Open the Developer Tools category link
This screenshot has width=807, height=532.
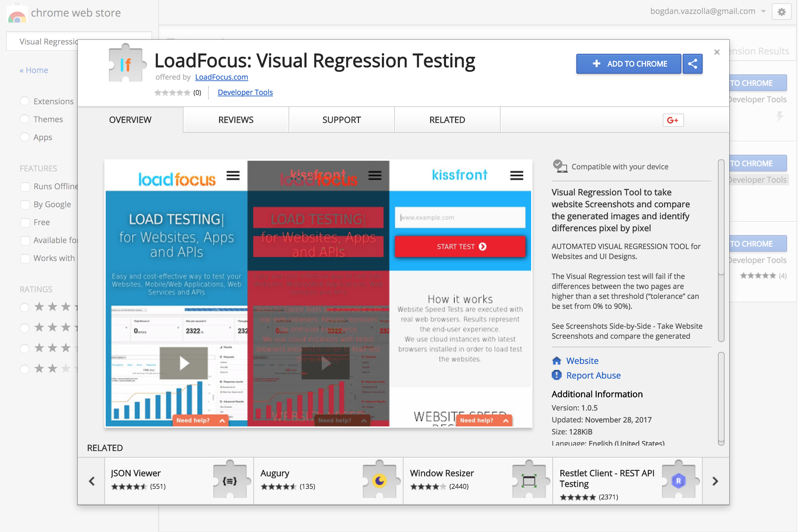(245, 92)
